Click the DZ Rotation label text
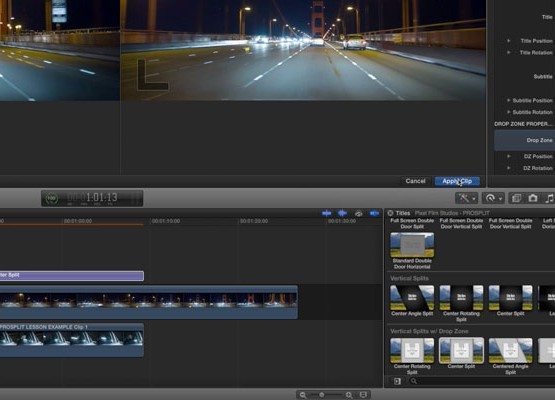This screenshot has height=400, width=555. click(538, 168)
